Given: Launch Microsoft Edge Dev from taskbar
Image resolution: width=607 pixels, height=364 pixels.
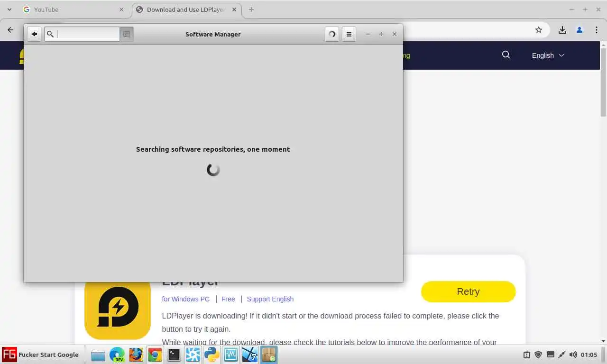Looking at the screenshot, I should tap(117, 355).
